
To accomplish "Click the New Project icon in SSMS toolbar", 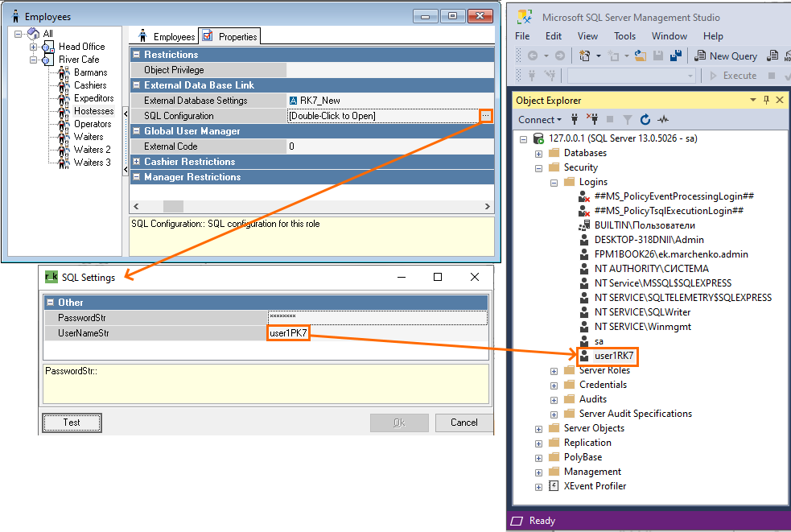I will pyautogui.click(x=585, y=56).
